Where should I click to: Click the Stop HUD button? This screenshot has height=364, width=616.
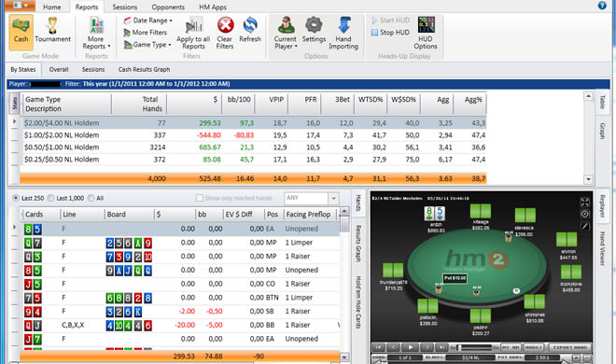pos(390,33)
